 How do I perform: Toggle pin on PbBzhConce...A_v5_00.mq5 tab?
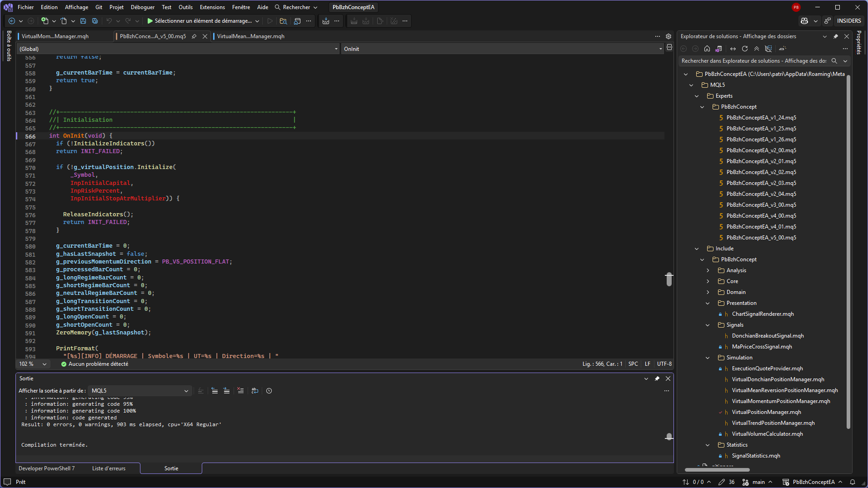[194, 36]
